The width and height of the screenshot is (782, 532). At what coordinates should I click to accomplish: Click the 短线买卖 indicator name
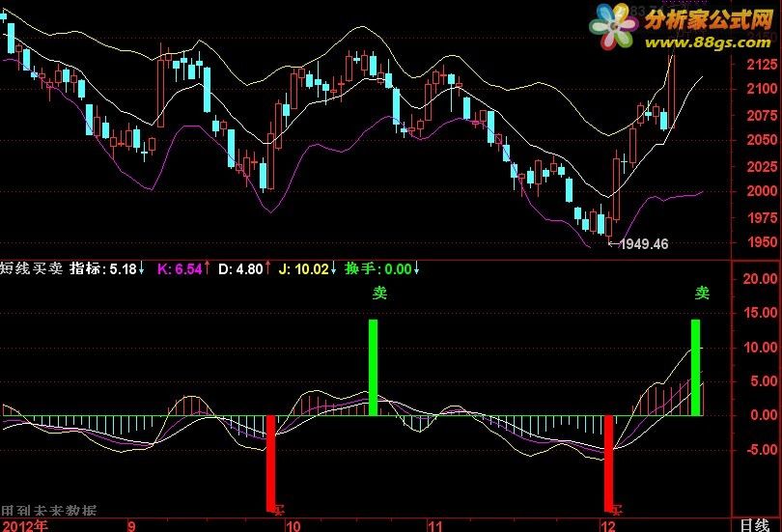pos(31,268)
